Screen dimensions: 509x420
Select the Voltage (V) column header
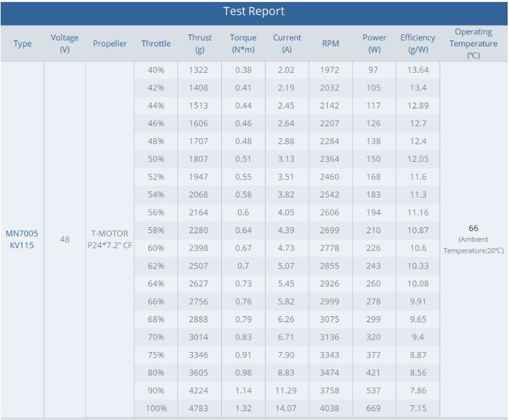[65, 44]
